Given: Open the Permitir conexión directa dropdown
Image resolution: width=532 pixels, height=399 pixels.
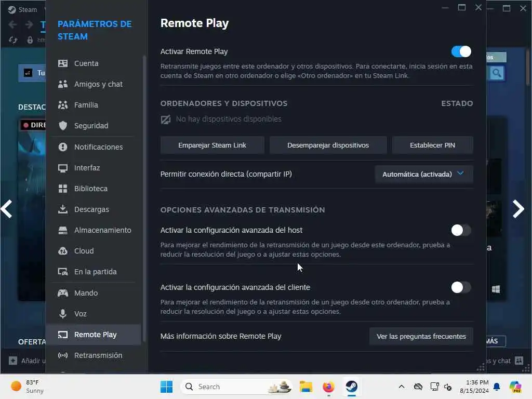Looking at the screenshot, I should pos(424,175).
